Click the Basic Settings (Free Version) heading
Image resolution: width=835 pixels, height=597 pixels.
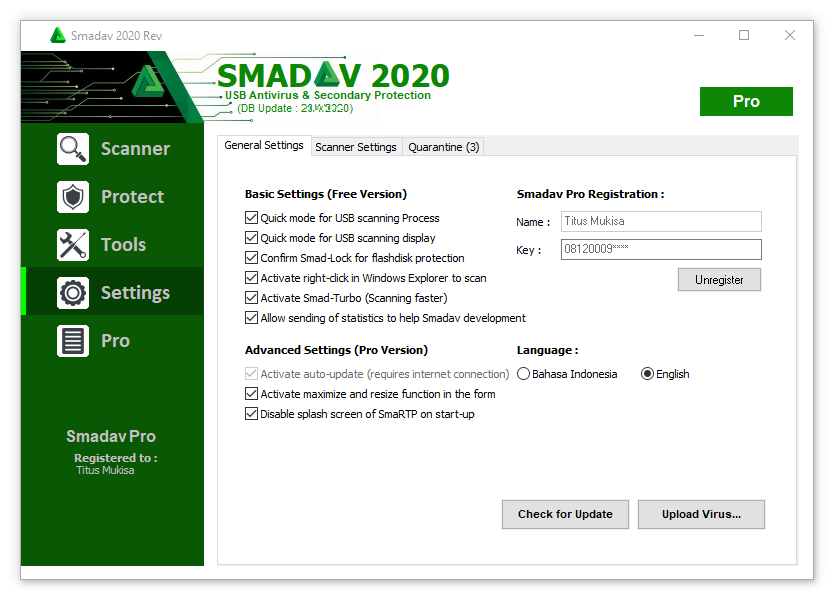click(326, 194)
